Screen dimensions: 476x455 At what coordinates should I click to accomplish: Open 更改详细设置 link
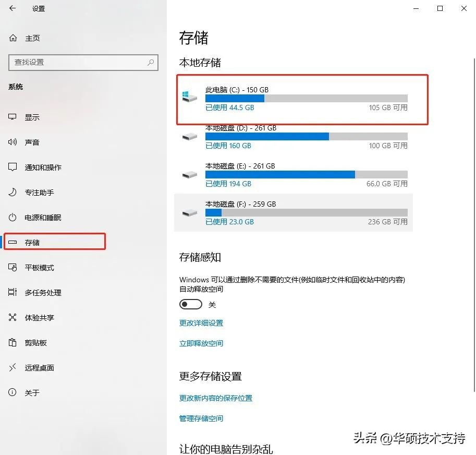[201, 323]
